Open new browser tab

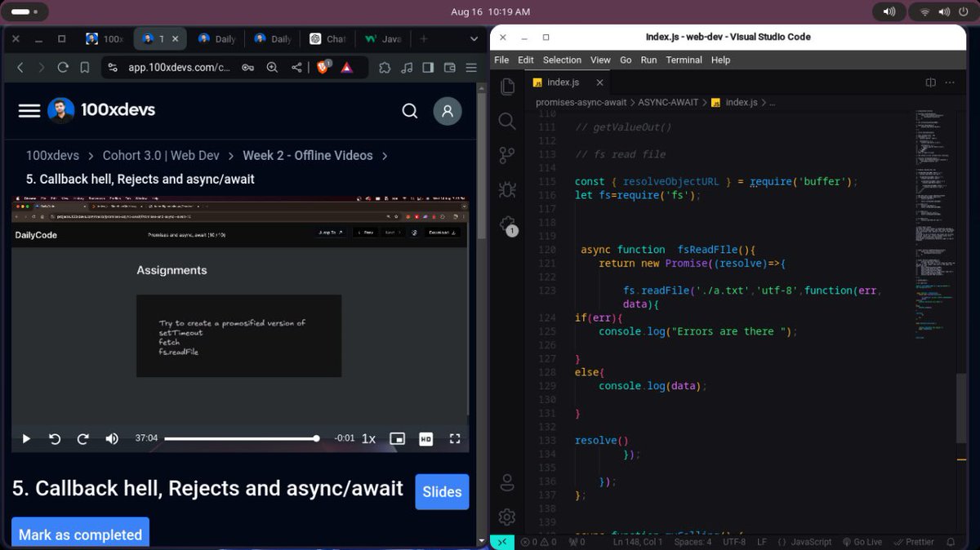423,38
